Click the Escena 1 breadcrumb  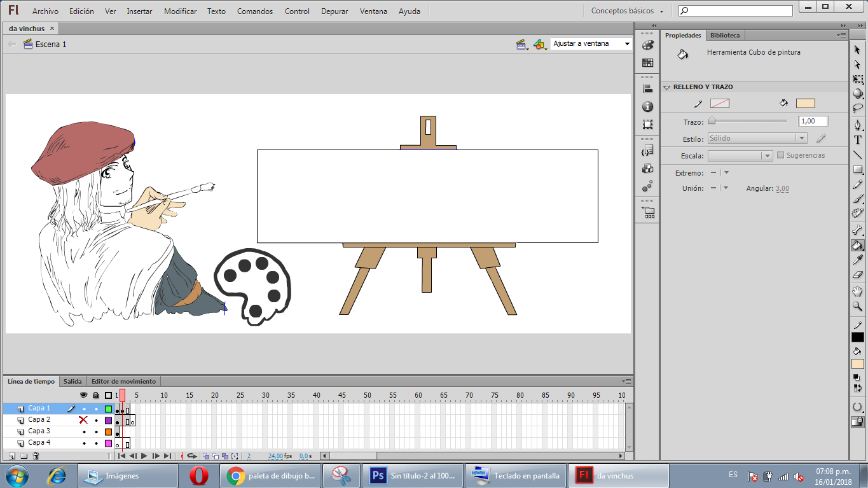[51, 44]
